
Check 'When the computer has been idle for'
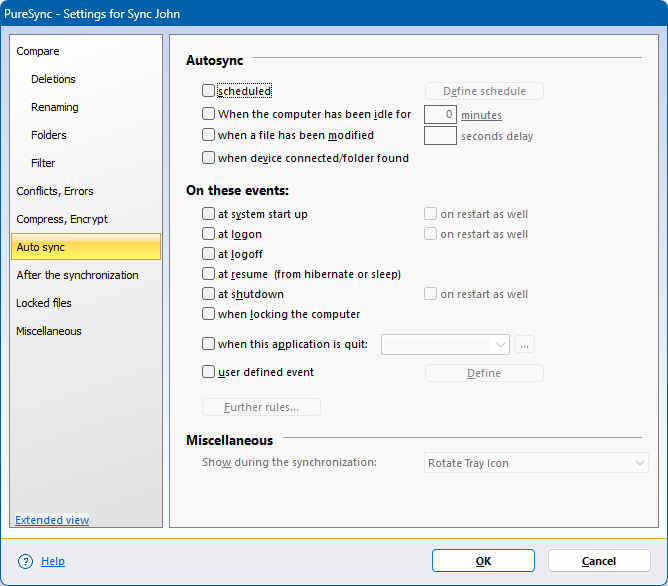(208, 113)
